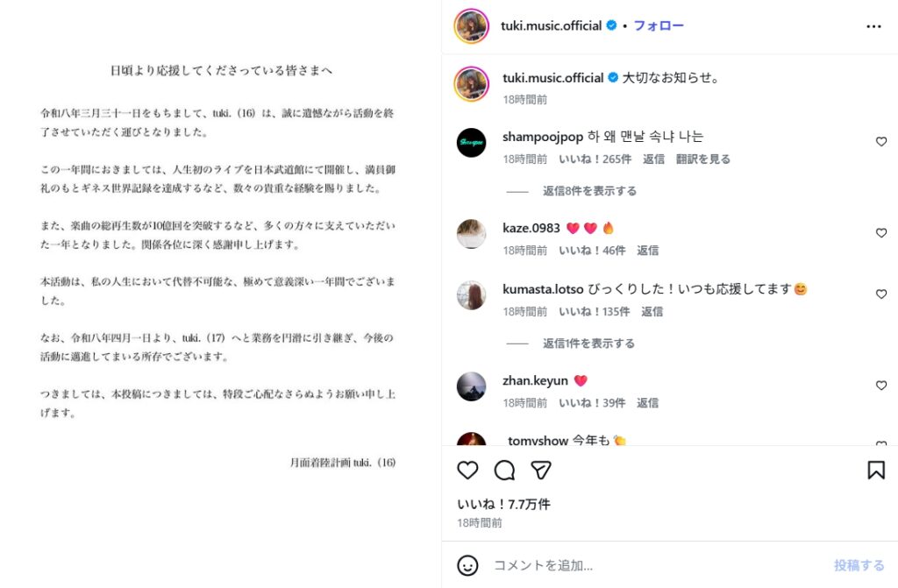Like shampoojpop's comment

point(881,142)
